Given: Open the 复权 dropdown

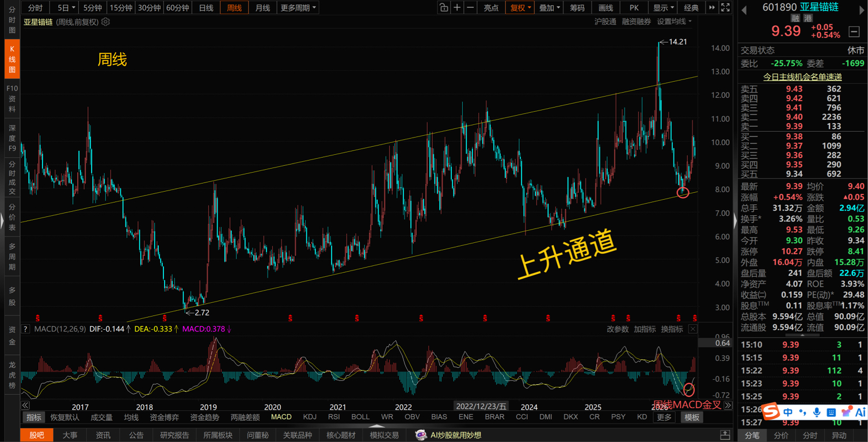Looking at the screenshot, I should point(520,7).
